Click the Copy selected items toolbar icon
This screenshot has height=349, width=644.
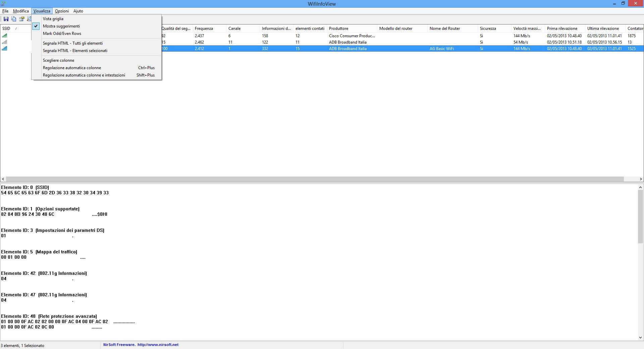pyautogui.click(x=14, y=19)
